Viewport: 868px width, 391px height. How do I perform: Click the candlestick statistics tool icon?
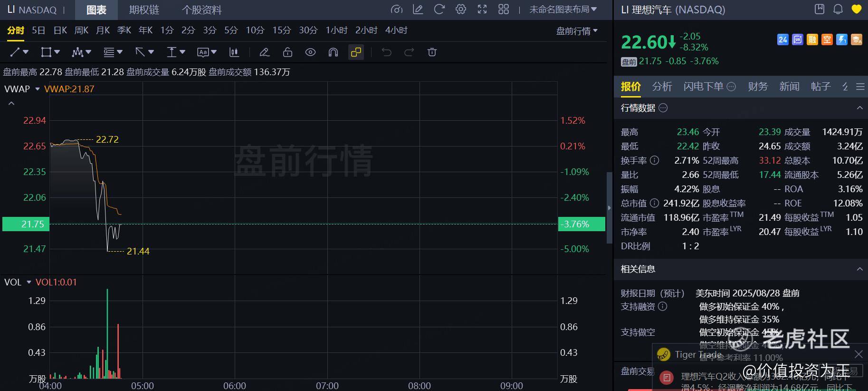(234, 52)
